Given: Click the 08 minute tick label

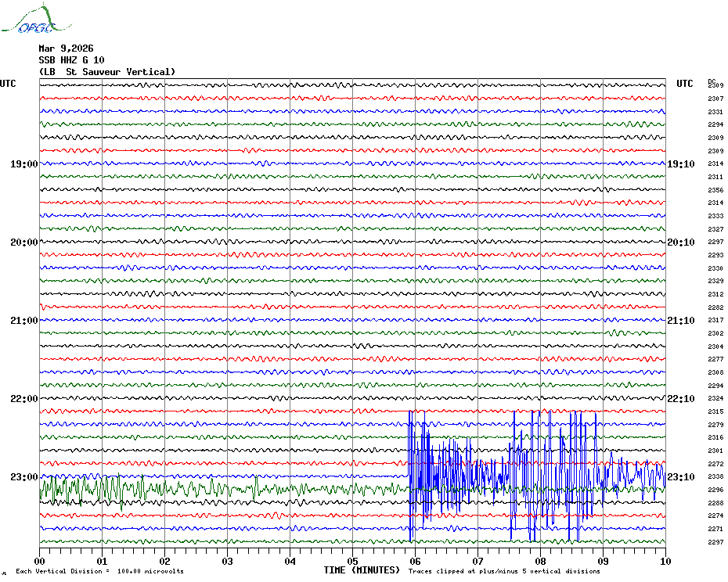Looking at the screenshot, I should point(540,561).
